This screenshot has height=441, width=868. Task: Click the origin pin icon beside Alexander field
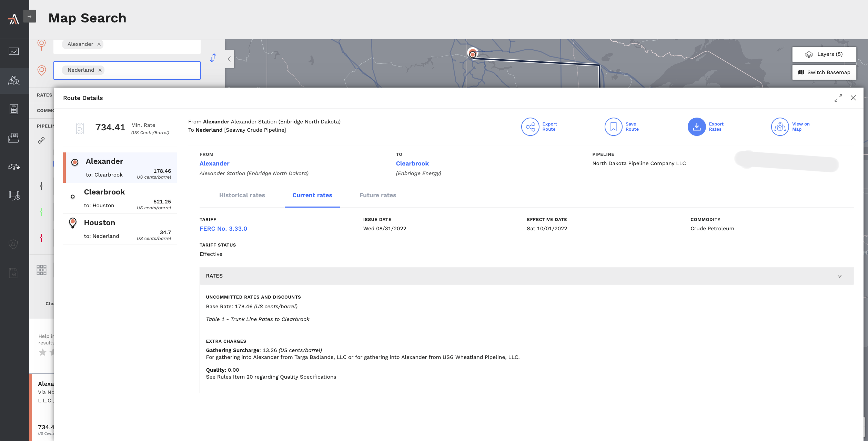(x=42, y=45)
